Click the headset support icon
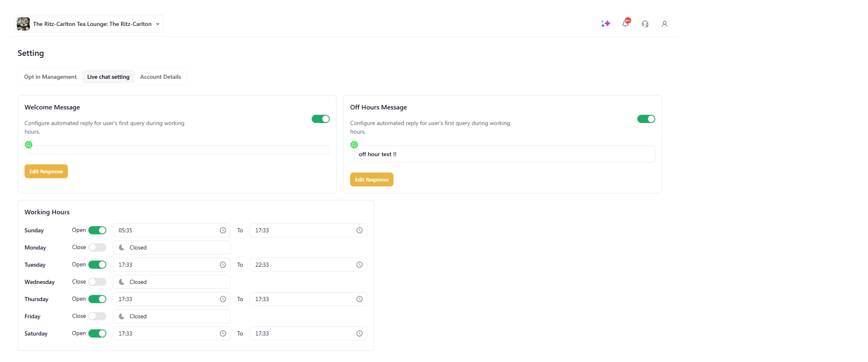This screenshot has width=868, height=362. (645, 24)
